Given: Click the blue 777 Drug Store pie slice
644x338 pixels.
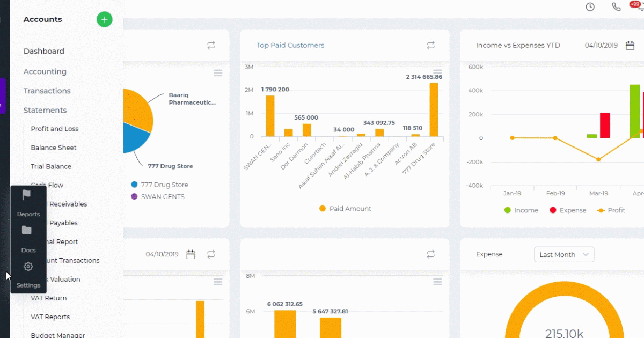Looking at the screenshot, I should click(134, 137).
